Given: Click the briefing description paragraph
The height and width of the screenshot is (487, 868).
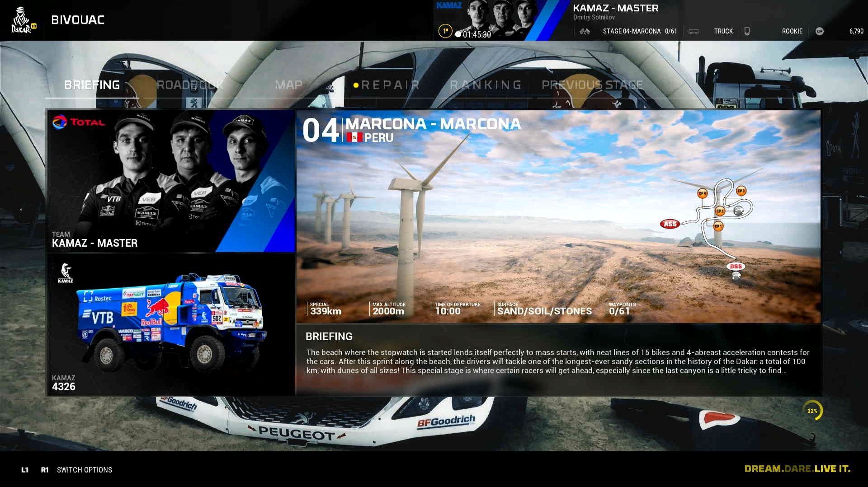Looking at the screenshot, I should (558, 361).
